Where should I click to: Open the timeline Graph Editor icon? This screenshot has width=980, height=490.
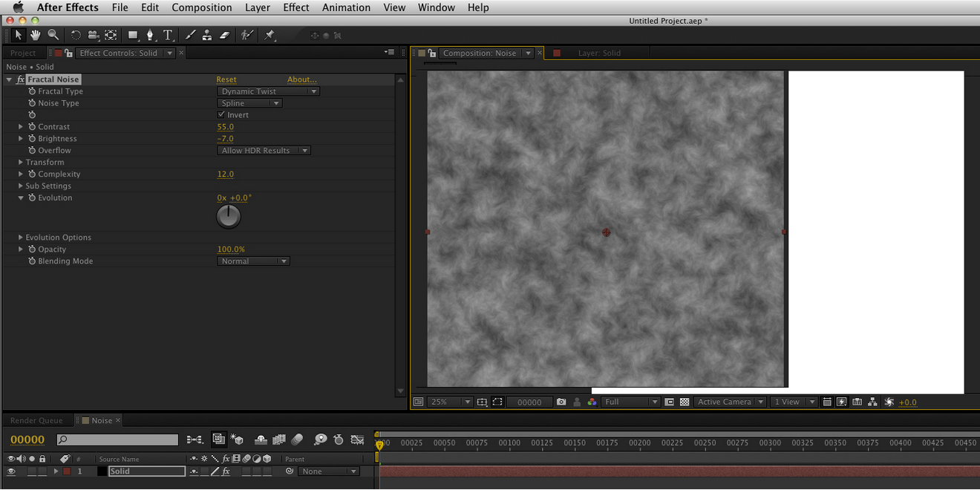(x=357, y=440)
